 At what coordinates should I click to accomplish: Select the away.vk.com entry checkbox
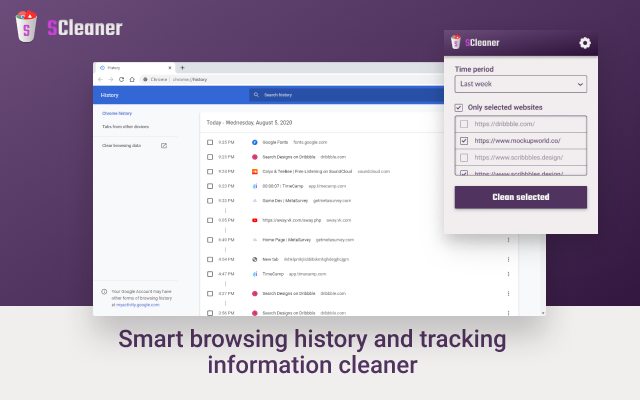tap(210, 220)
